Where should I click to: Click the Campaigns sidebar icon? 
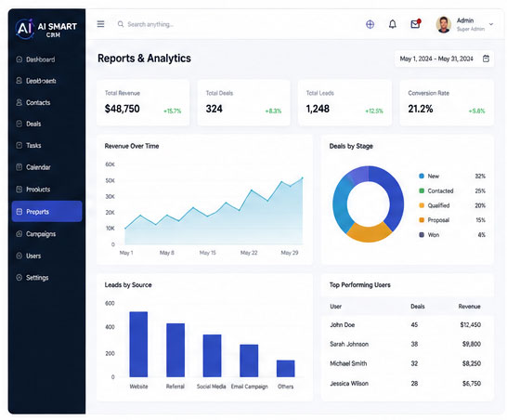(x=19, y=233)
